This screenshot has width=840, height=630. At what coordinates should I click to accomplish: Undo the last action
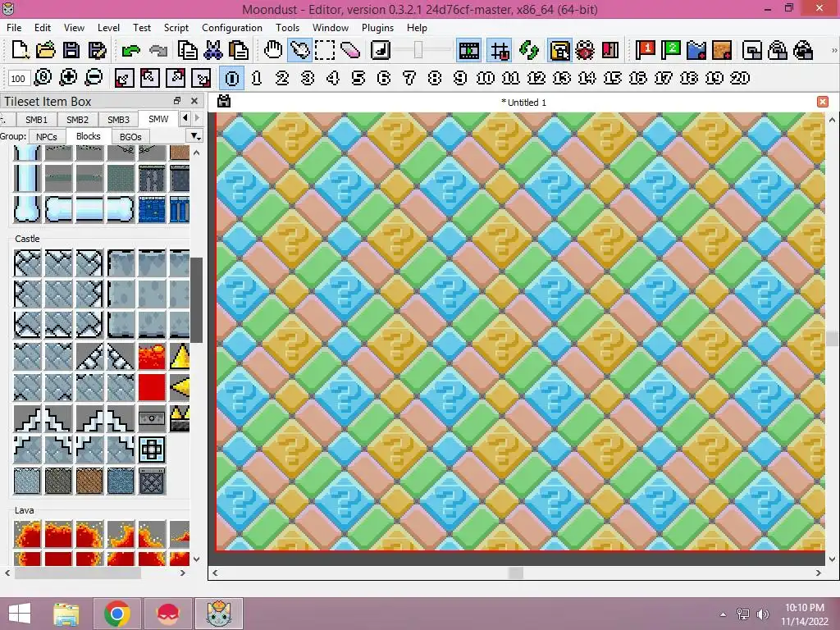(x=130, y=50)
